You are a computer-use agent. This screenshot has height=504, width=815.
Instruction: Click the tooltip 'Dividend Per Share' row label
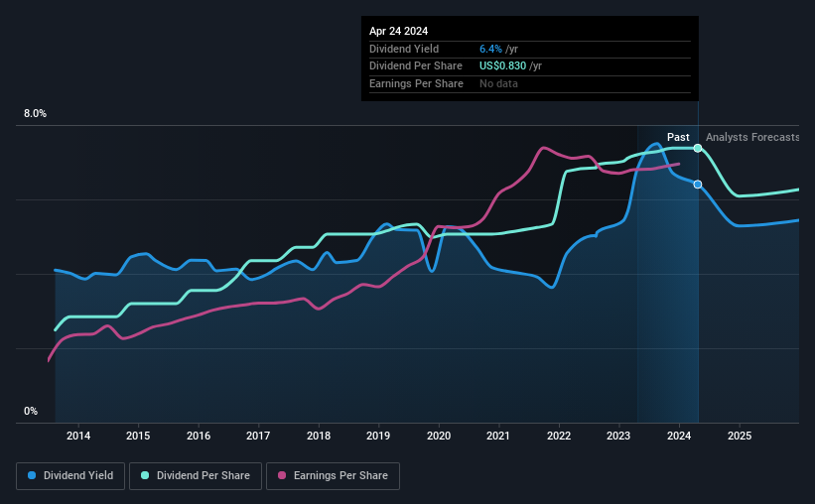coord(416,66)
